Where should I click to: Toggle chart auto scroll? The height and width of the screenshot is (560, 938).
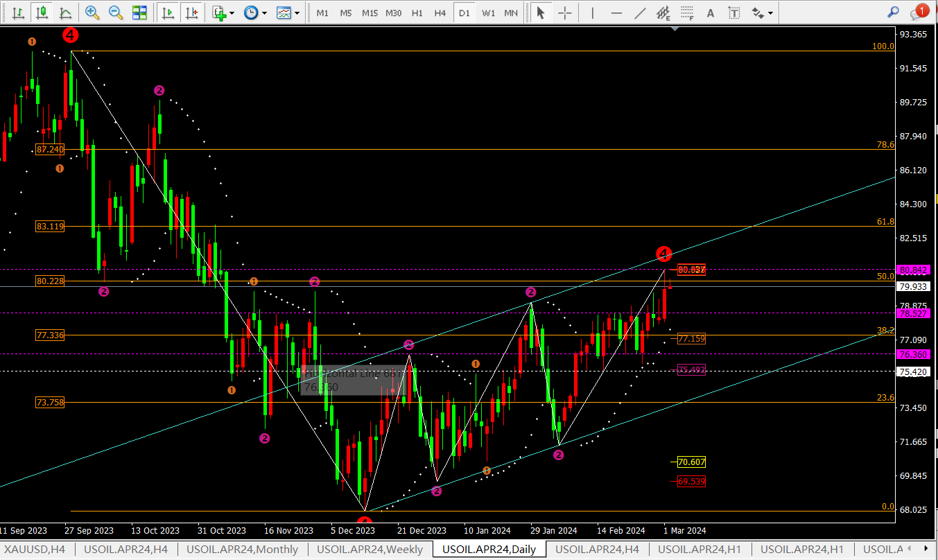[167, 12]
